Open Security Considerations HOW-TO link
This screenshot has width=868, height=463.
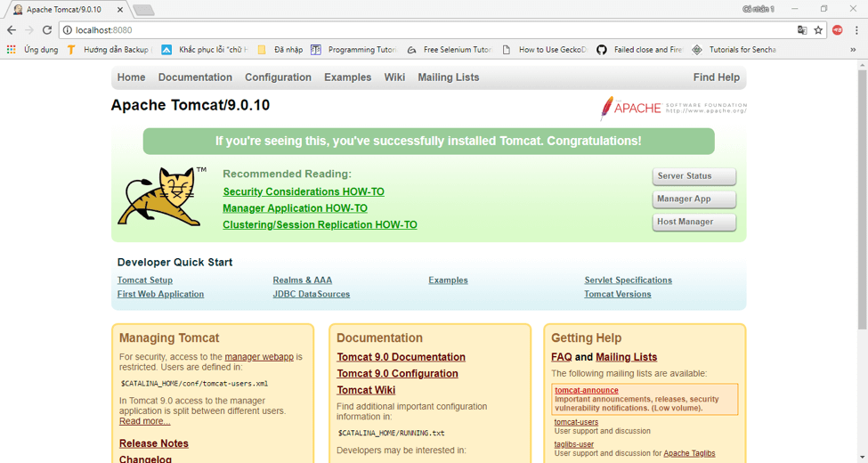pos(304,191)
